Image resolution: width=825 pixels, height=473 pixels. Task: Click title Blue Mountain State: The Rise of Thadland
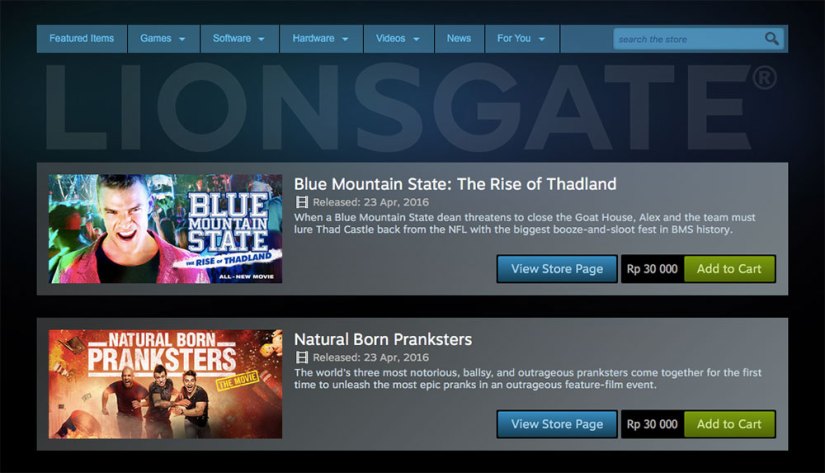[x=455, y=184]
